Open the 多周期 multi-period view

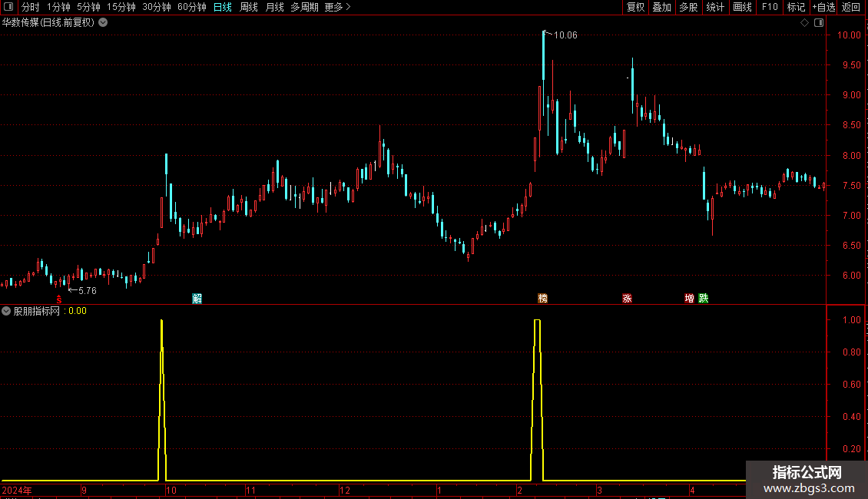point(304,7)
